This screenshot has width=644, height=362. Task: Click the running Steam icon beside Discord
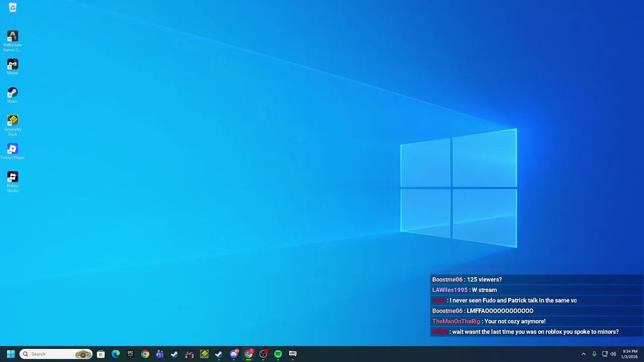[x=219, y=354]
